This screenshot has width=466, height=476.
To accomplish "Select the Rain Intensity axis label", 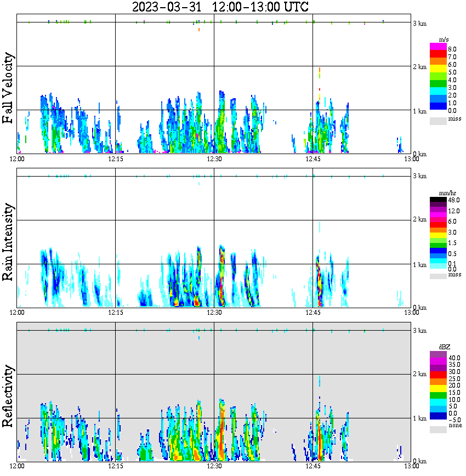I will [8, 242].
